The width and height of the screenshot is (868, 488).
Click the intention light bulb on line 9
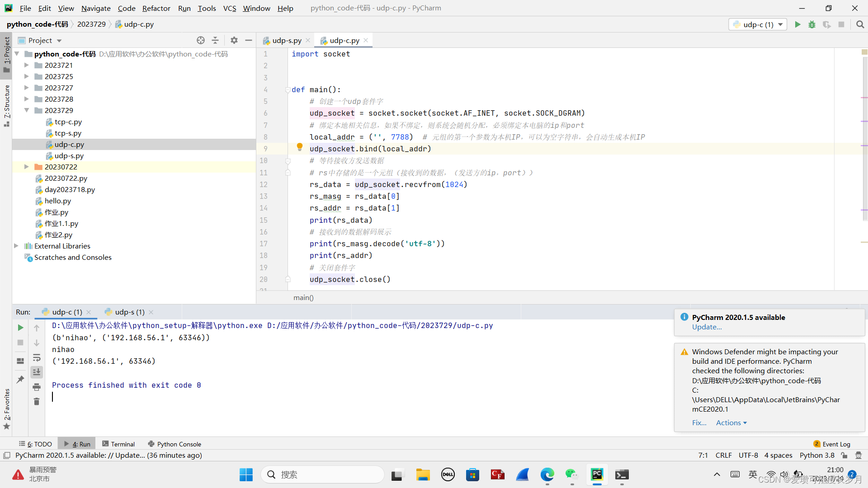(x=299, y=147)
